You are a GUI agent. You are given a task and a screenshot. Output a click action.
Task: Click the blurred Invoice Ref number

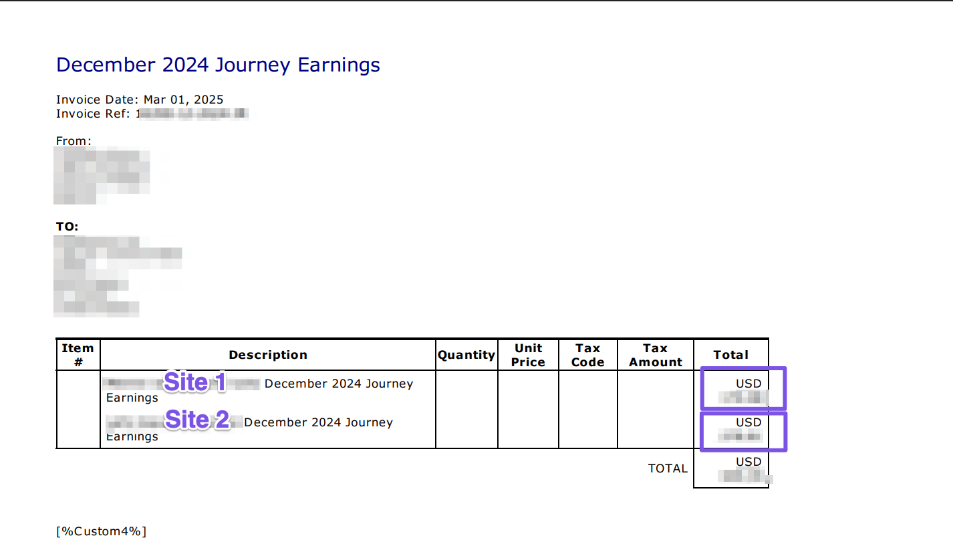tap(192, 114)
